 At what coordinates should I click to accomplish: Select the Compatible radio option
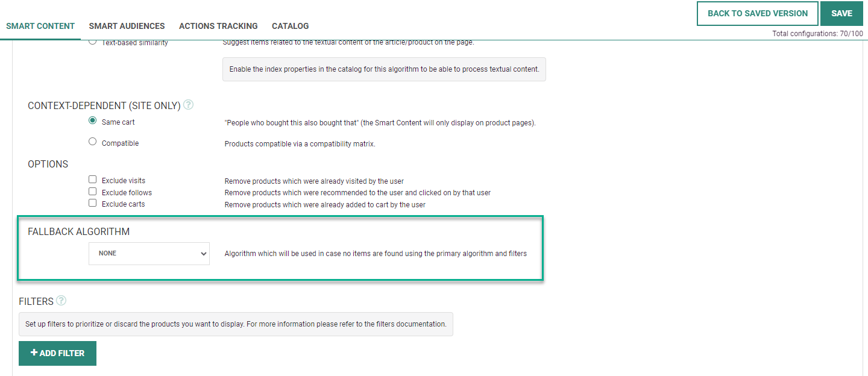[x=92, y=142]
